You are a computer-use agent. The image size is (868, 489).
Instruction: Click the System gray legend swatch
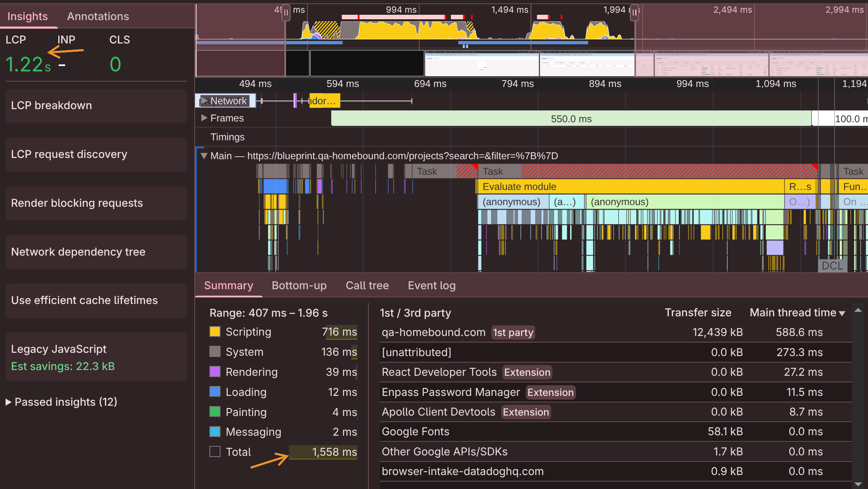click(215, 352)
